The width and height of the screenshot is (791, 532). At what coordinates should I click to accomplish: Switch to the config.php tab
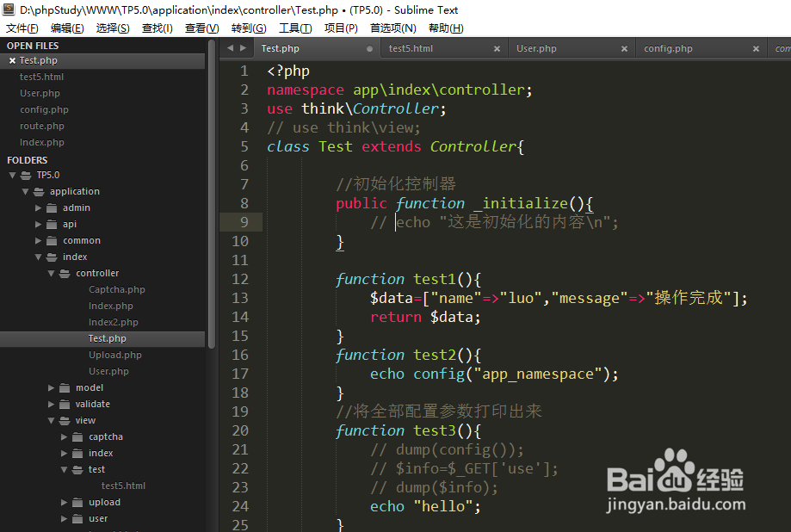pyautogui.click(x=668, y=48)
